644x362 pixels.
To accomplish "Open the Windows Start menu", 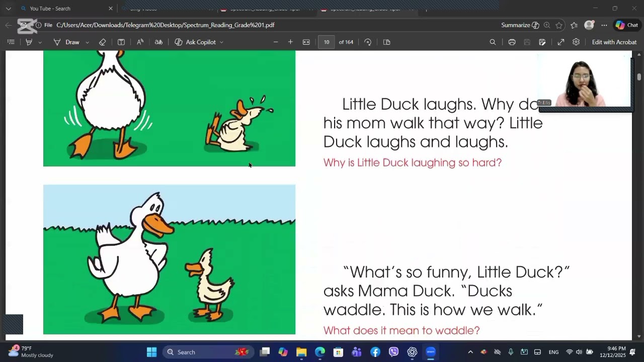I will (x=151, y=352).
